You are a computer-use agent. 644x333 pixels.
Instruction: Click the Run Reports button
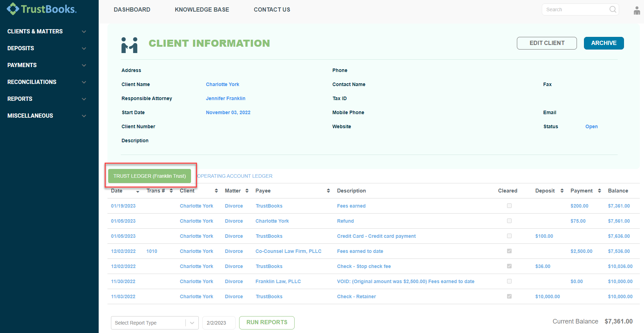click(x=267, y=322)
